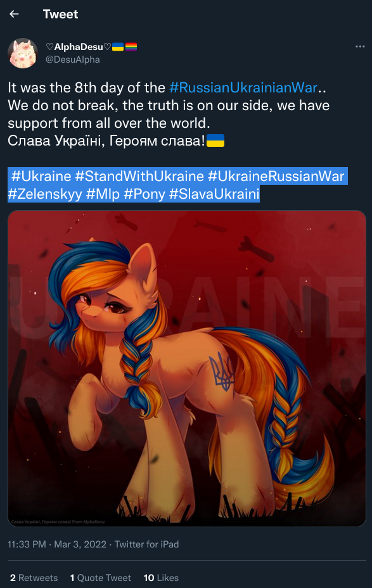Open the #Mlp hashtag
Viewport: 372px width, 588px height.
[103, 194]
